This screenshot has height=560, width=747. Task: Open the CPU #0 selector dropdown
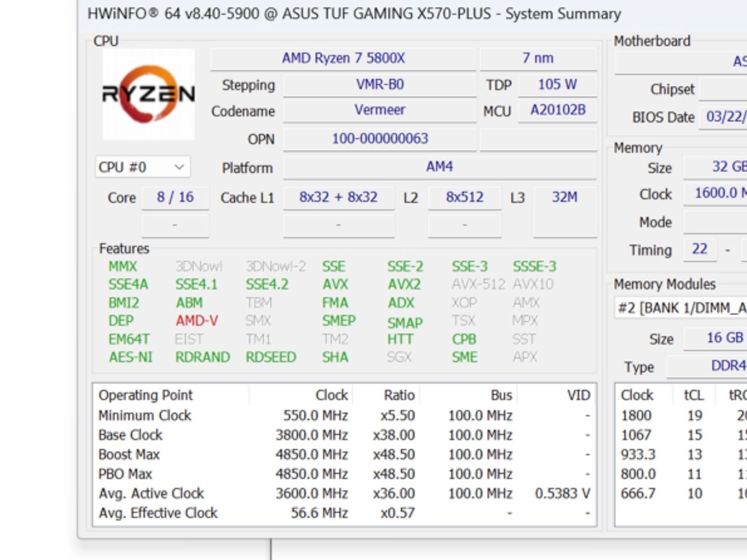[x=143, y=167]
